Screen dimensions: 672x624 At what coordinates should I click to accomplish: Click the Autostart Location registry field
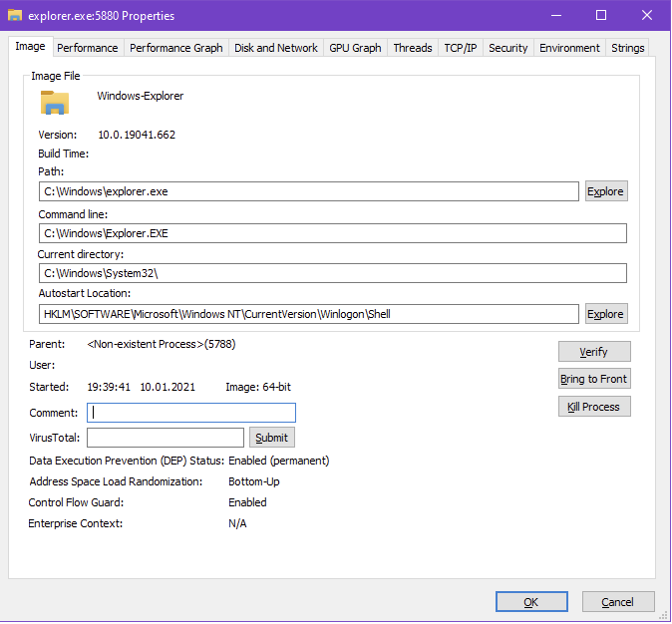[x=308, y=314]
